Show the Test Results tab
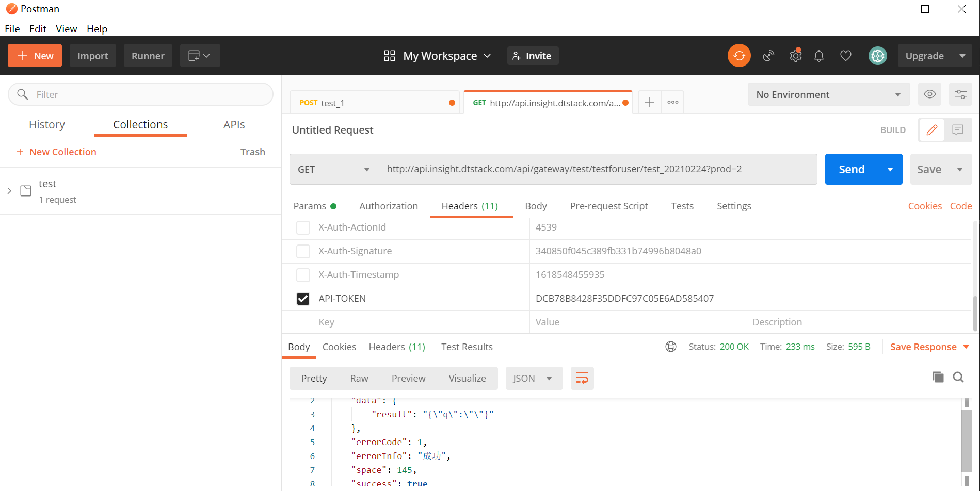The image size is (980, 491). pyautogui.click(x=467, y=347)
